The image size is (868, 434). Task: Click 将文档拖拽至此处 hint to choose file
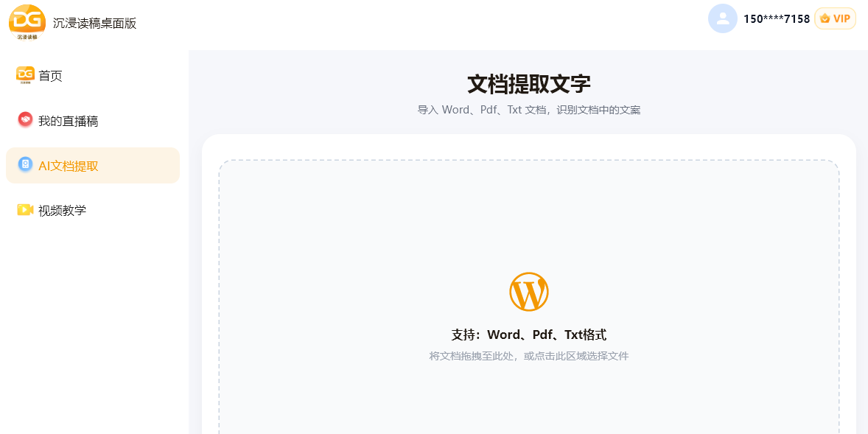coord(528,356)
